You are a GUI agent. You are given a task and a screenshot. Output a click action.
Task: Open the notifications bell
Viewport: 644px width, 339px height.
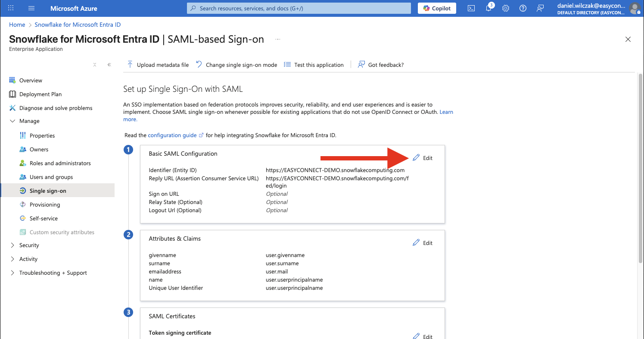point(488,8)
